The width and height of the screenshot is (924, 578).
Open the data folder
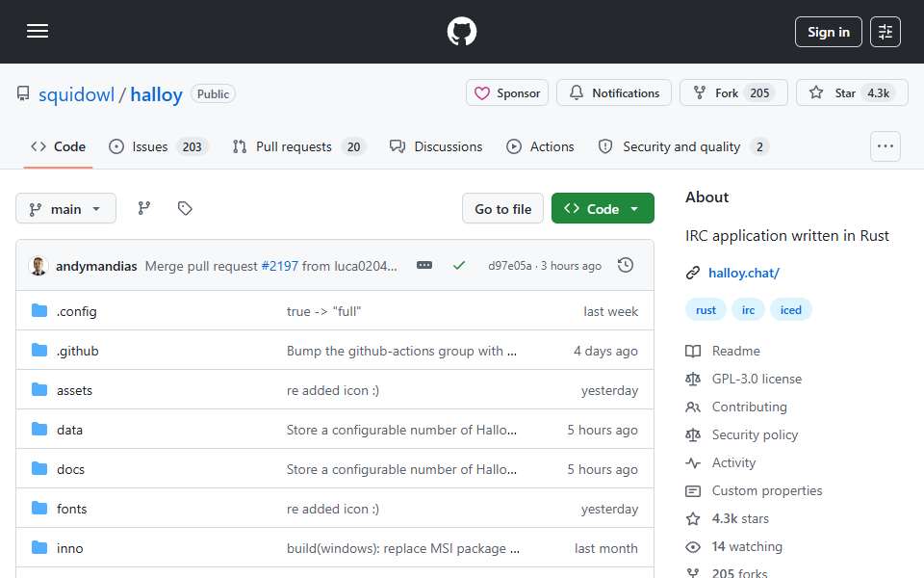(x=69, y=430)
